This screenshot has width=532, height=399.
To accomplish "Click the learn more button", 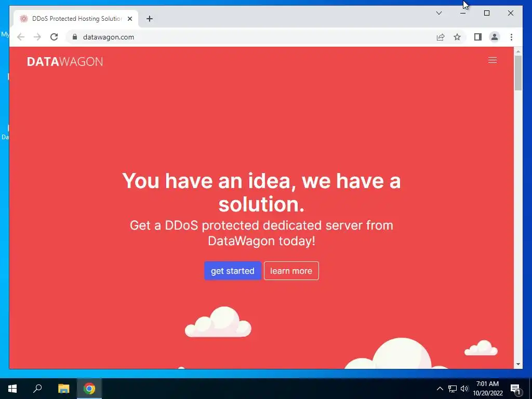I will pos(291,271).
